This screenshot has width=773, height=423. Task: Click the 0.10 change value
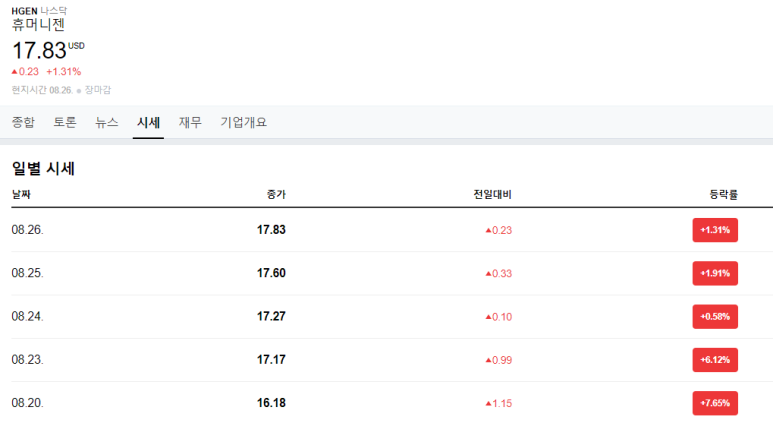pos(498,317)
